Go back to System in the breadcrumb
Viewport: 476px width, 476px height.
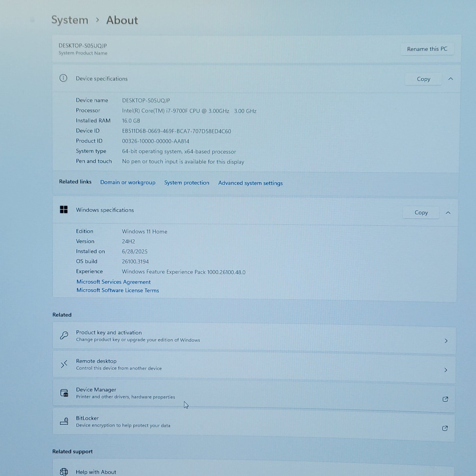point(70,20)
